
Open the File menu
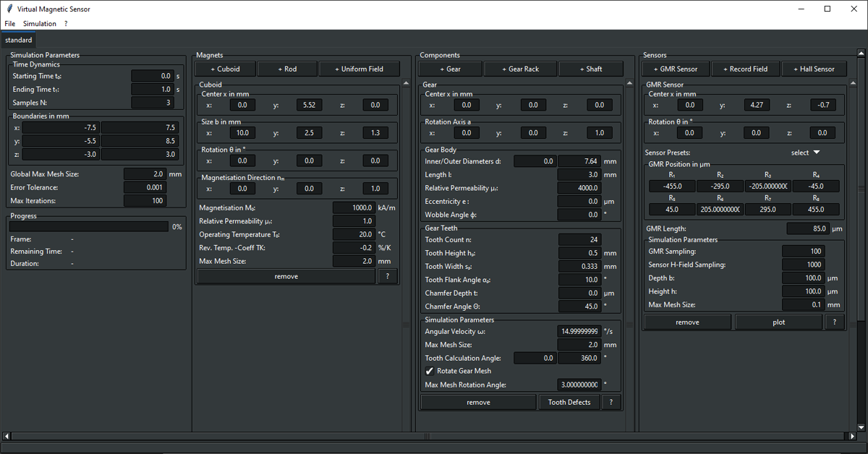(9, 24)
